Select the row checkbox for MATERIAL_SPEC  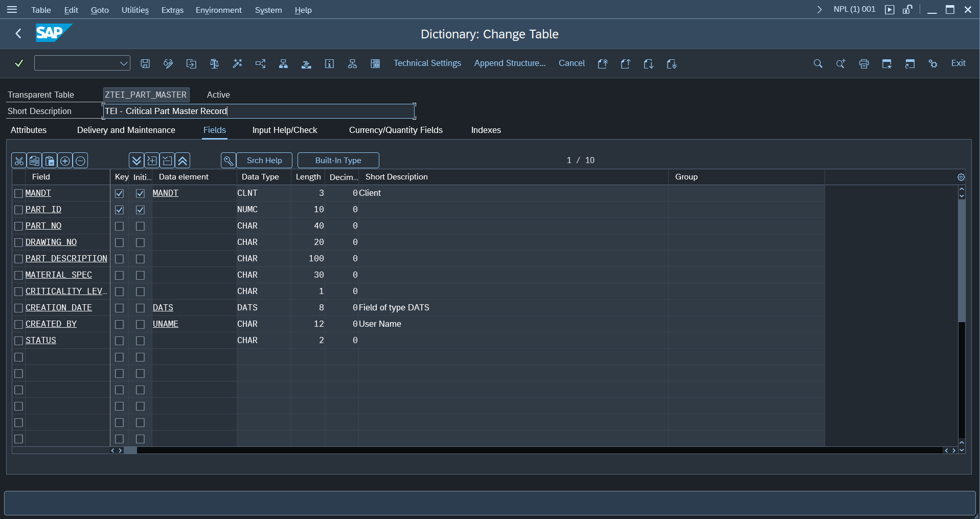[x=19, y=275]
